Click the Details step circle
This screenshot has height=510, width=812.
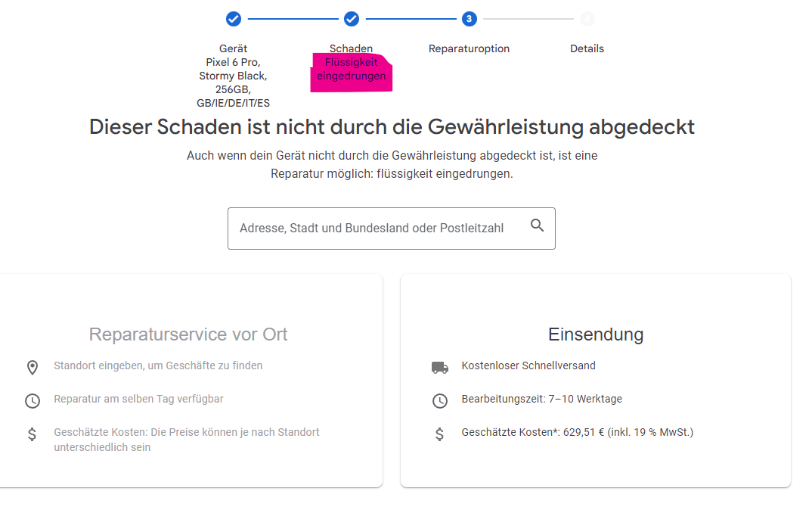(587, 19)
